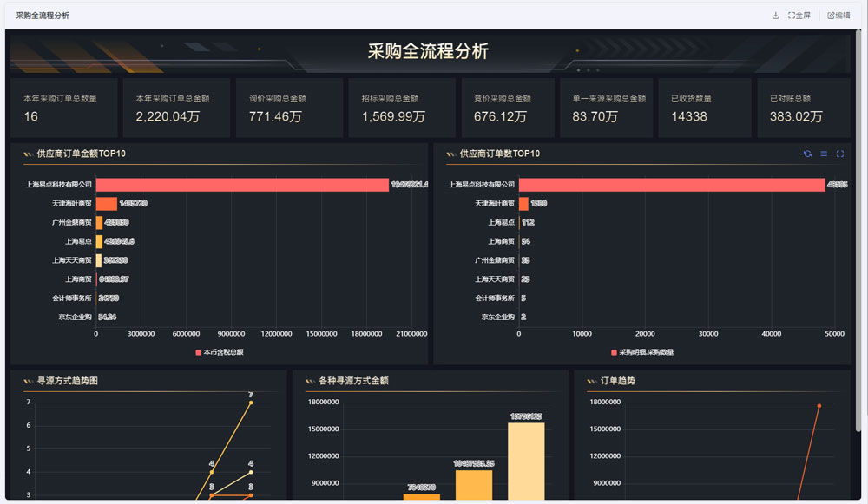This screenshot has width=868, height=504.
Task: Open the 供应商订单数TOP10 chart menu icon
Action: point(824,154)
